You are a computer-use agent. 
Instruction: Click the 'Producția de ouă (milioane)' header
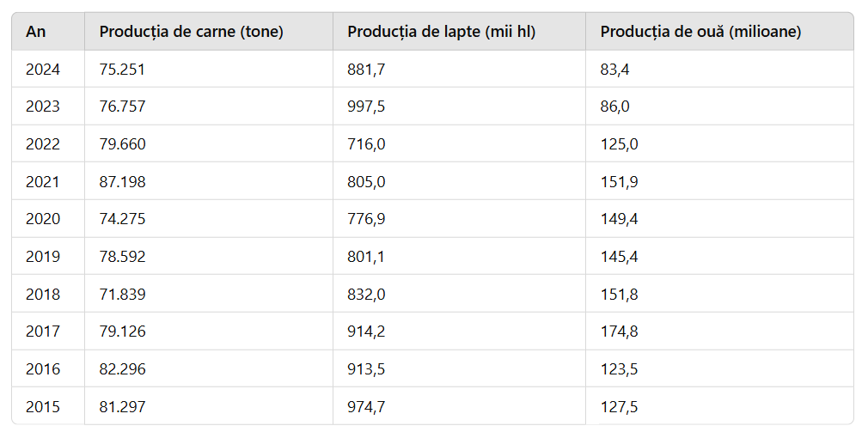click(700, 32)
